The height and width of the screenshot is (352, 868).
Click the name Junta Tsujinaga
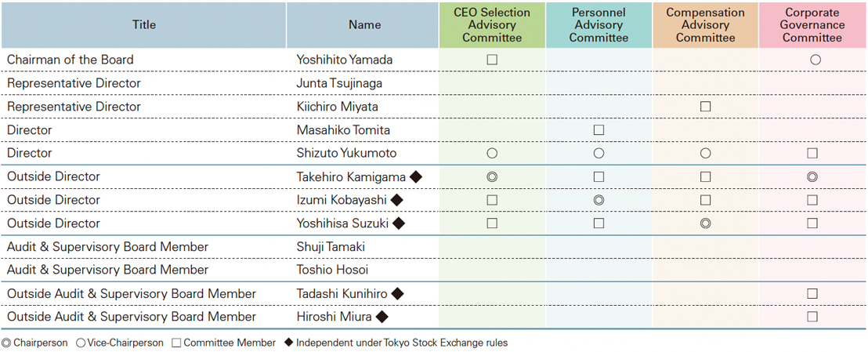[338, 83]
